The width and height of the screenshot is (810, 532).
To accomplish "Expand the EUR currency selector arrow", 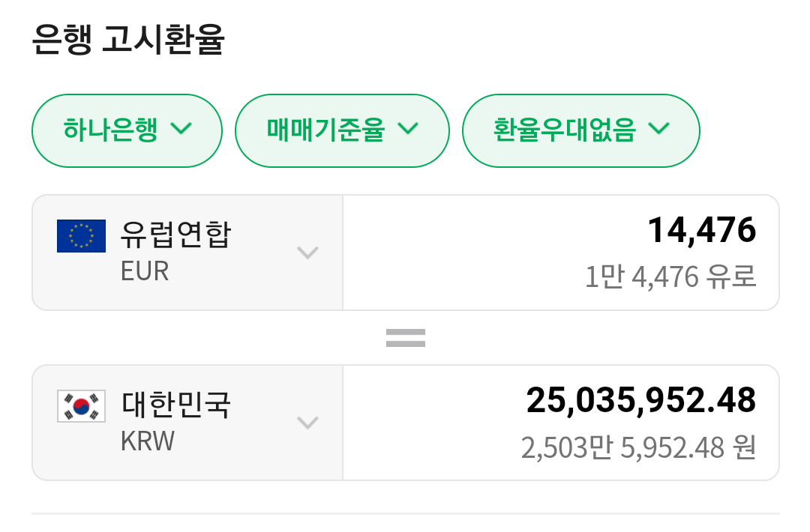I will (307, 253).
